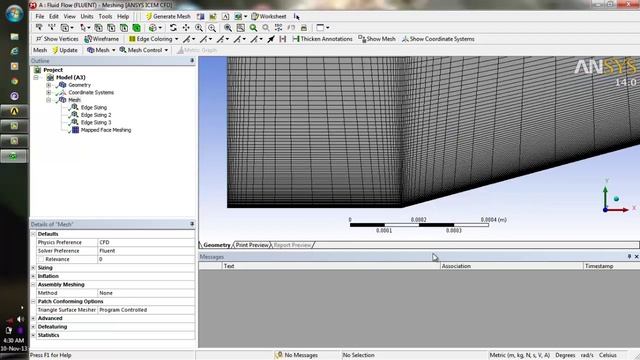Switch to the Print Preview tab
640x360 pixels.
pos(252,245)
